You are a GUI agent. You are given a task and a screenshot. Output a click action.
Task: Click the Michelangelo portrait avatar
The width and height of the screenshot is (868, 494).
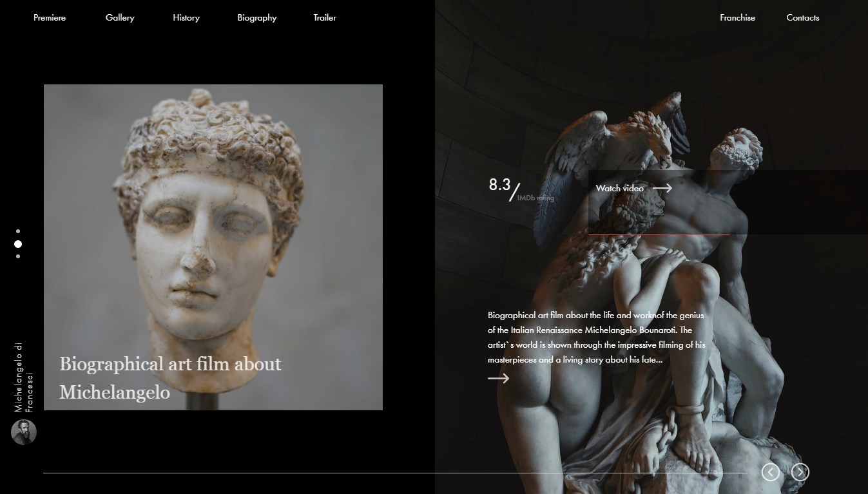click(24, 432)
